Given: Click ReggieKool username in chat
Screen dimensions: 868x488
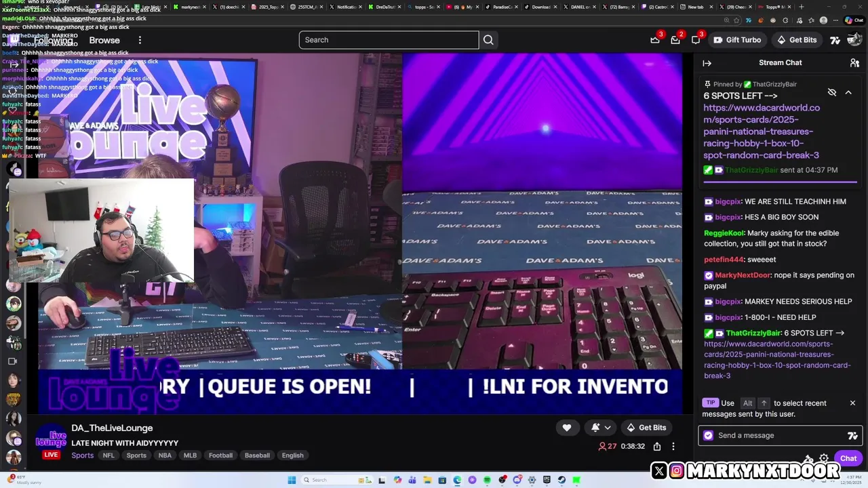Looking at the screenshot, I should pos(724,233).
